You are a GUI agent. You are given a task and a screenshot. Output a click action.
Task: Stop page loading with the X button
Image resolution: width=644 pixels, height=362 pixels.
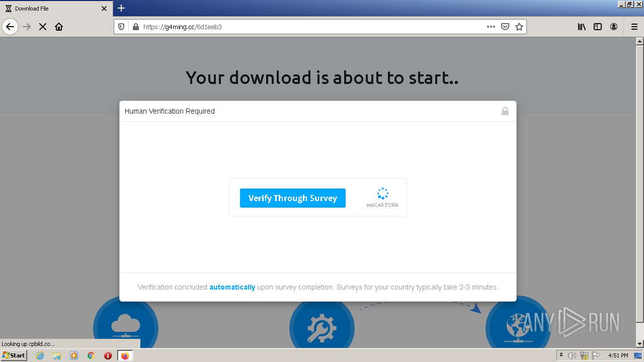(x=43, y=27)
